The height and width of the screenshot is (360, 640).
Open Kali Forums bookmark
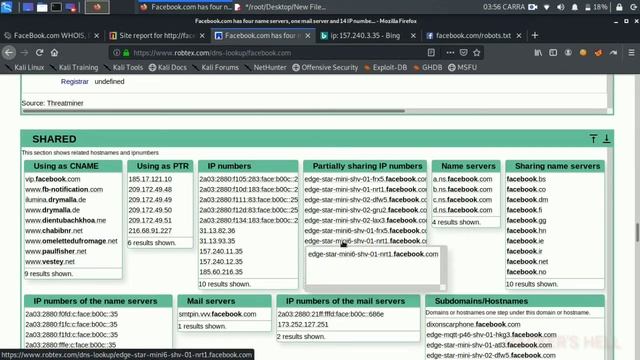click(x=216, y=67)
